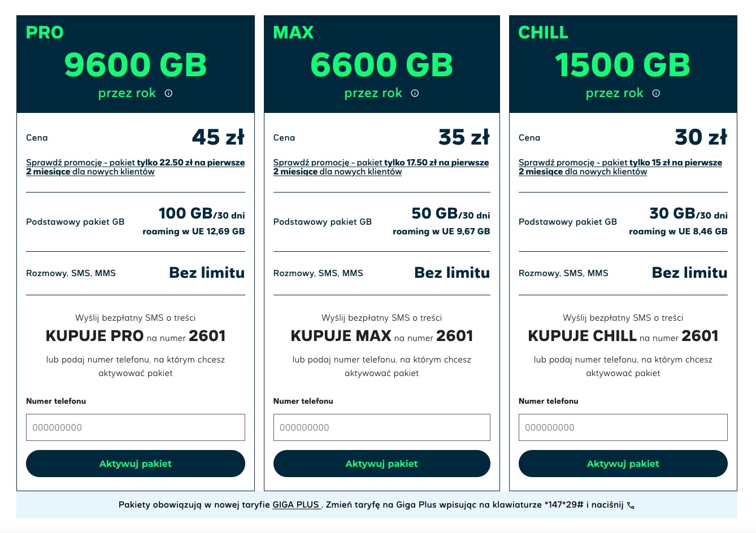Focus phone number field in PRO card
Image resolution: width=756 pixels, height=533 pixels.
[136, 427]
